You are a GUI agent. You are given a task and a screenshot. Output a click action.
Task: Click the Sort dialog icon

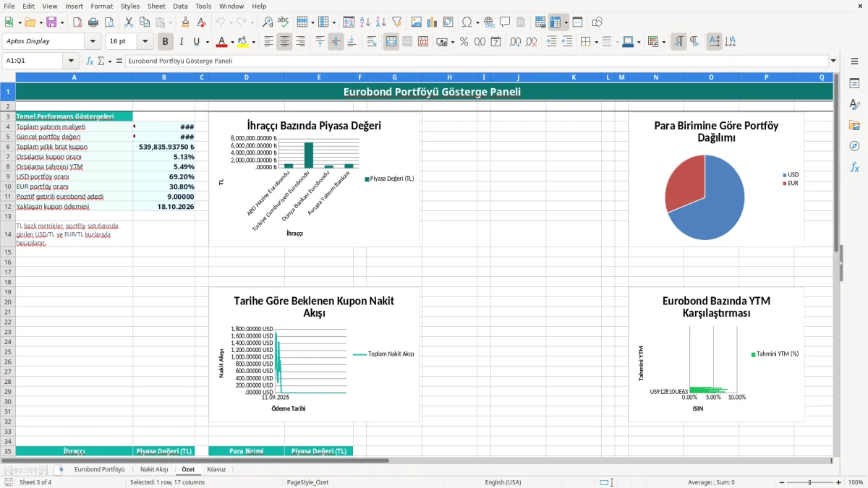coord(349,22)
